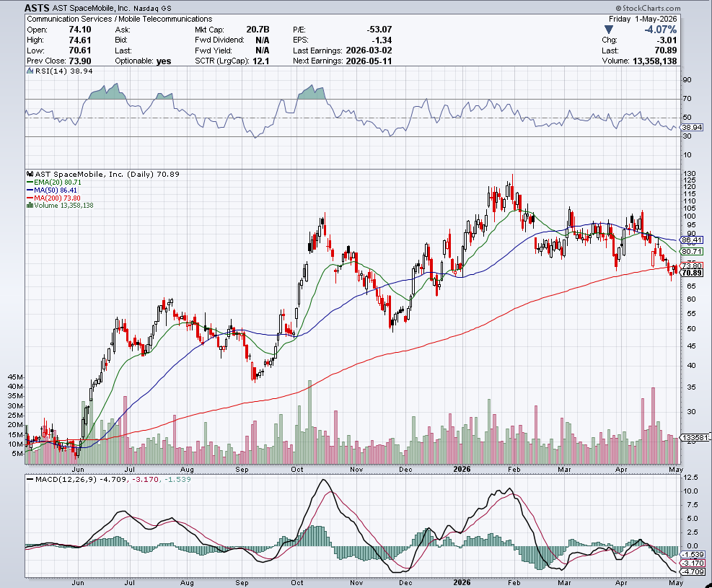Click the Mkt Cap value 20.7B
Screen dimensions: 712x588
click(x=258, y=30)
